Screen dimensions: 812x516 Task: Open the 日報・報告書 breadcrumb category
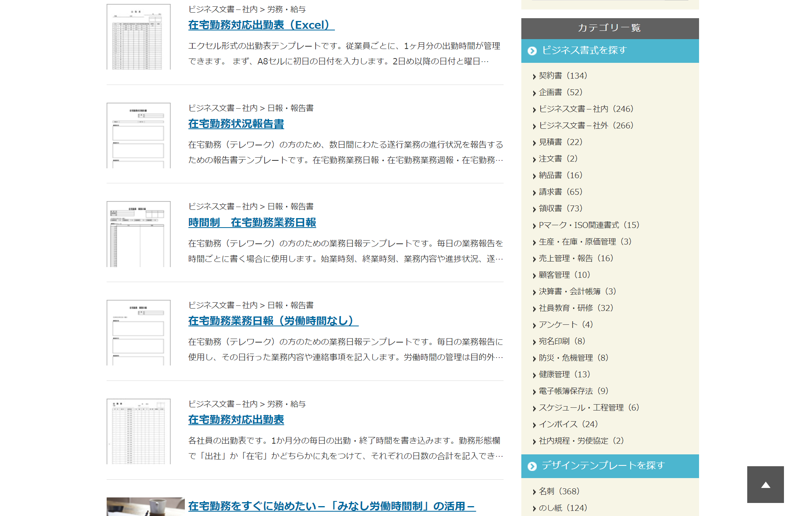pos(291,107)
